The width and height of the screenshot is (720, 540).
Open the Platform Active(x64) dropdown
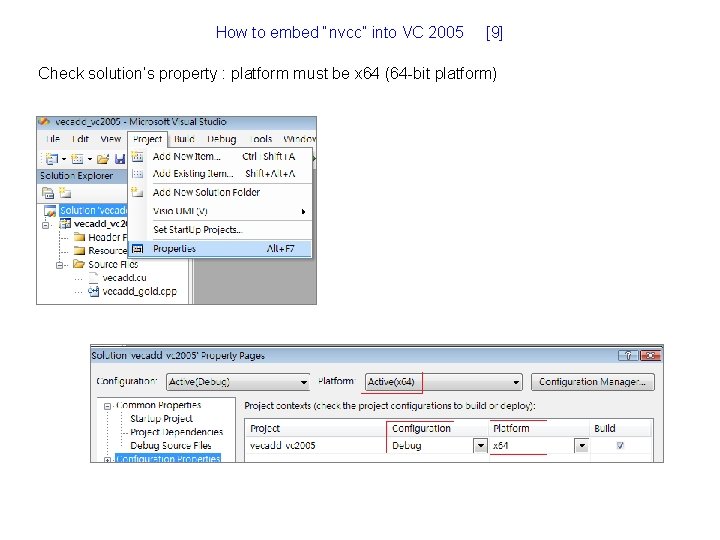click(516, 382)
